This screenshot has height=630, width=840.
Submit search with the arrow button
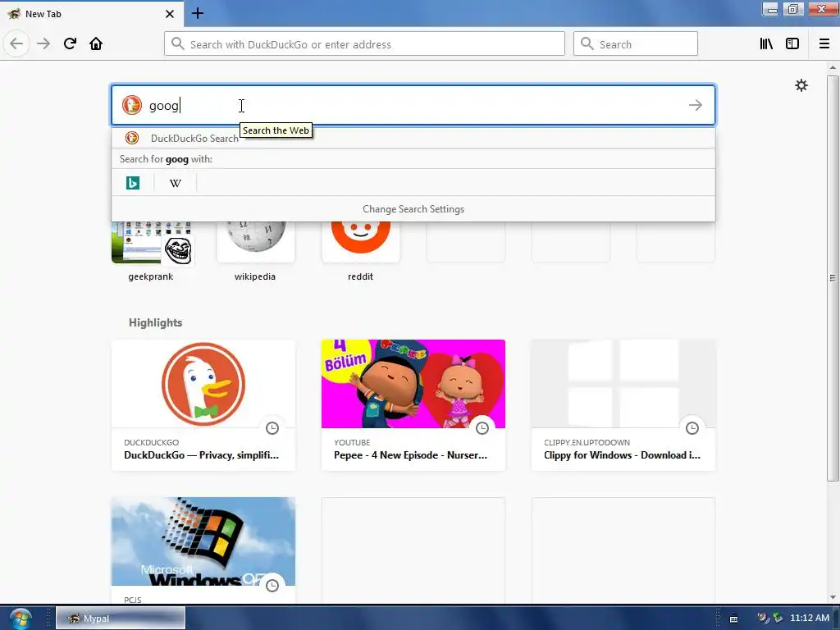pyautogui.click(x=695, y=105)
